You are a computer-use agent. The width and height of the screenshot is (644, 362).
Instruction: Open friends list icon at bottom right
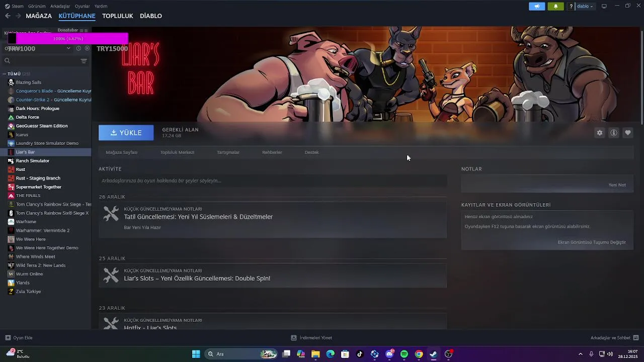click(x=636, y=338)
